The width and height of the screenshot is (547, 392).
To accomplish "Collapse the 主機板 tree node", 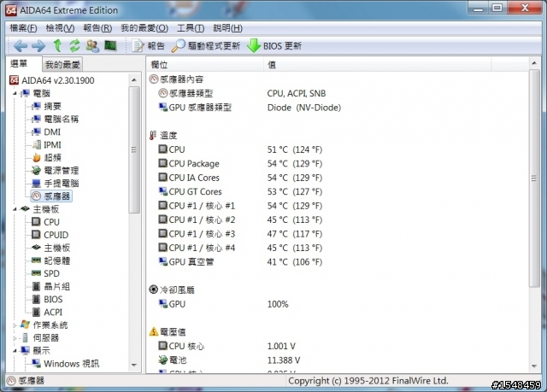I will (15, 209).
